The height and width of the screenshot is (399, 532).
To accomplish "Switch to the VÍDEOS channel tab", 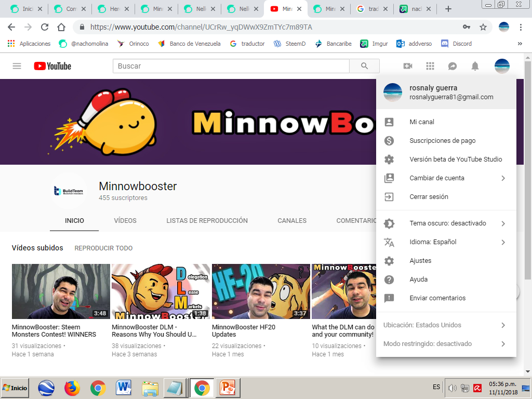I will [125, 220].
